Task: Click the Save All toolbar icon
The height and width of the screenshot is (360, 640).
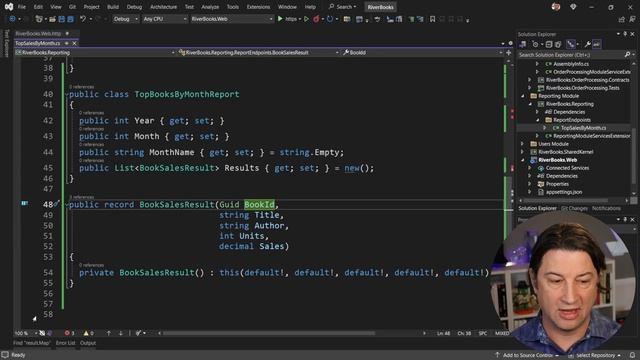Action: (x=70, y=19)
